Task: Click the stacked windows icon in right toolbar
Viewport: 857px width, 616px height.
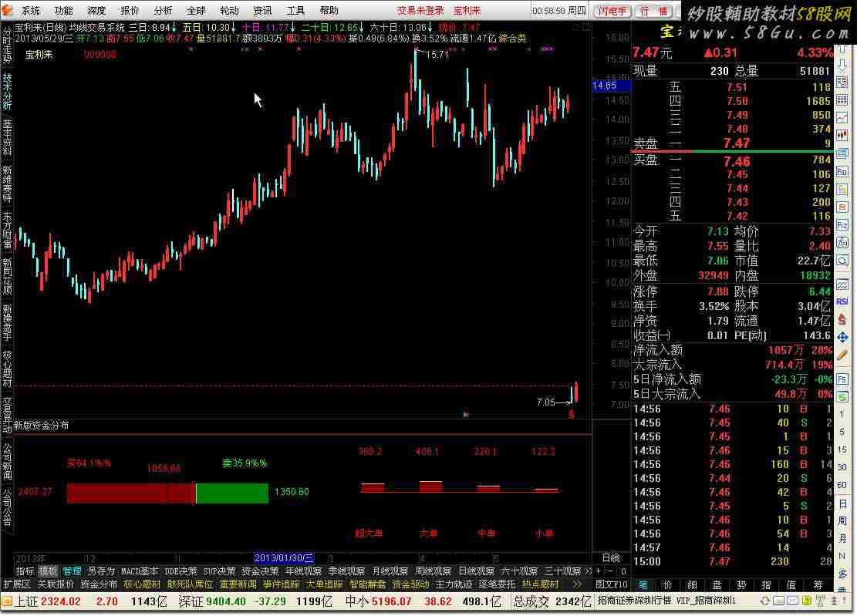Action: coord(842,153)
